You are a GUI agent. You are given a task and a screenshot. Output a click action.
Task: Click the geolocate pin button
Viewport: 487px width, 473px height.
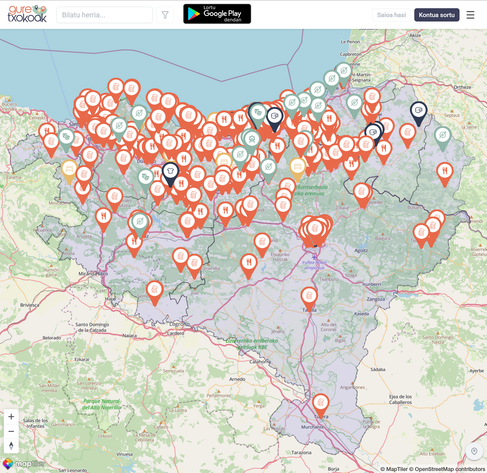point(474,451)
